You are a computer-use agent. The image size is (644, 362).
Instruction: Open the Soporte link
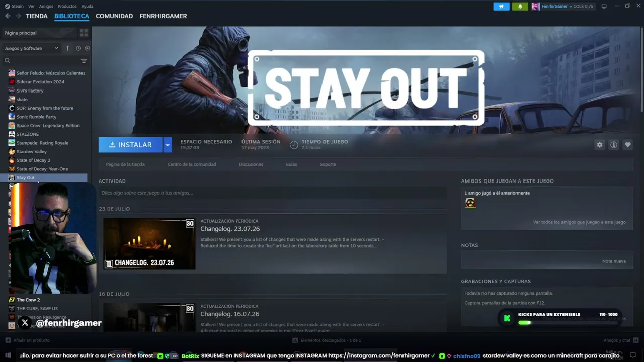[x=328, y=164]
